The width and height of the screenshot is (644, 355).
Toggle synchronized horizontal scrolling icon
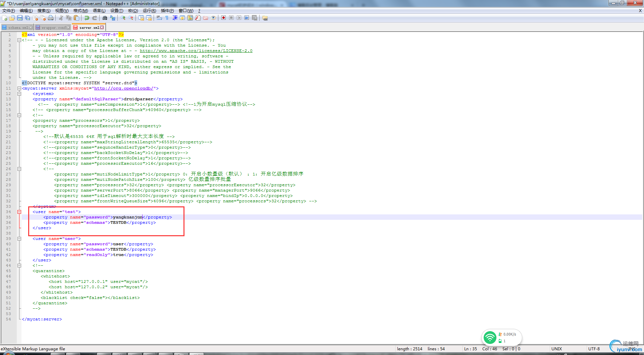149,18
